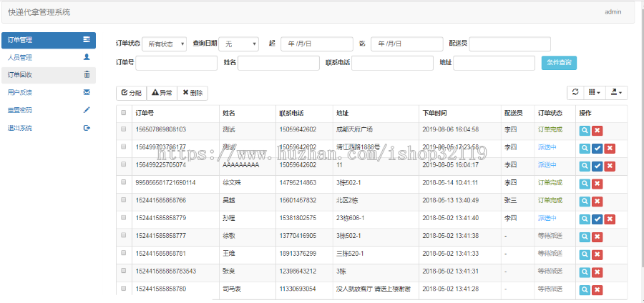This screenshot has height=303, width=644.
Task: Click the 配送员 input field
Action: click(x=509, y=44)
